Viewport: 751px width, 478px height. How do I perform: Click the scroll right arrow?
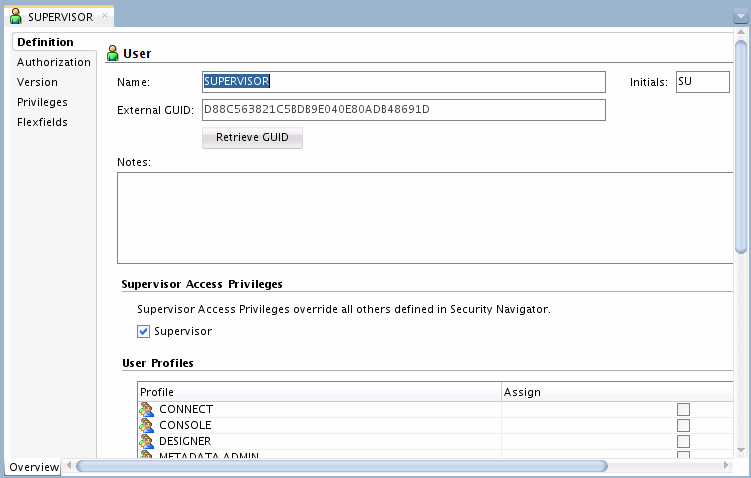[x=727, y=465]
